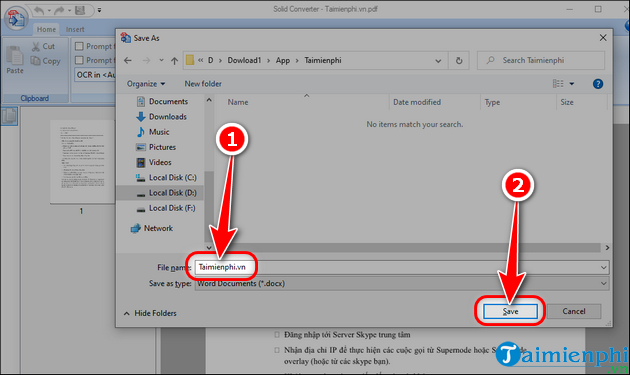This screenshot has height=375, width=630.
Task: Click navigation pane scroll up arrow
Action: (209, 100)
